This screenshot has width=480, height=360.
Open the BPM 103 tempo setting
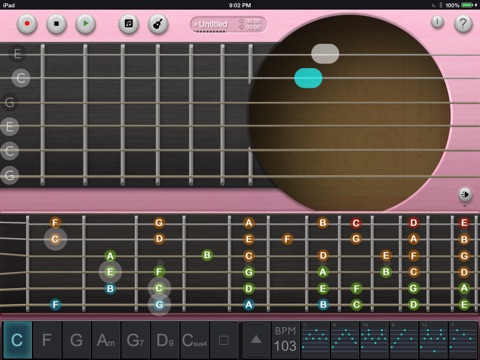[x=285, y=340]
